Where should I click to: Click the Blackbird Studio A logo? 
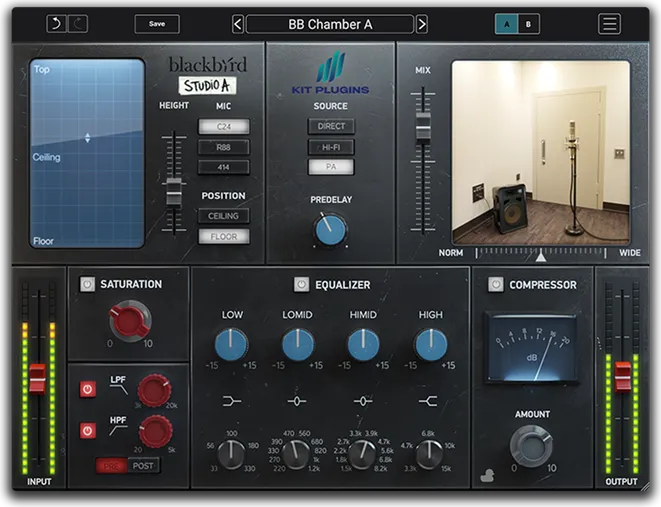click(207, 75)
